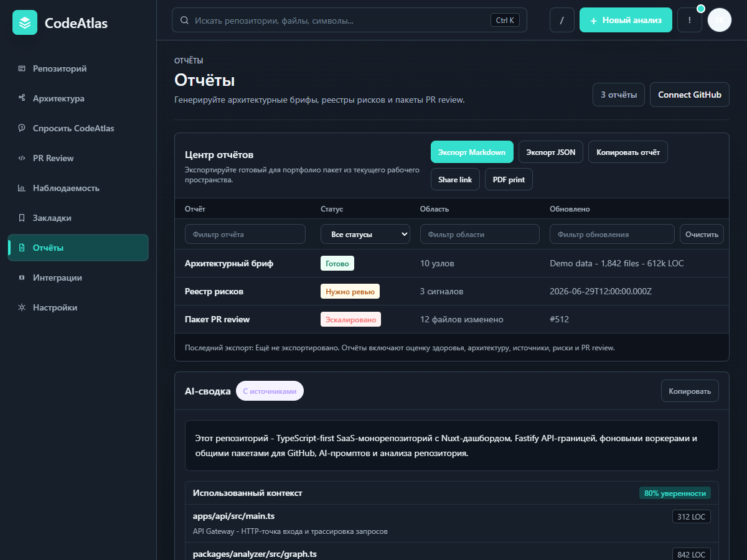Click the PDF print button
747x560 pixels.
(x=509, y=179)
